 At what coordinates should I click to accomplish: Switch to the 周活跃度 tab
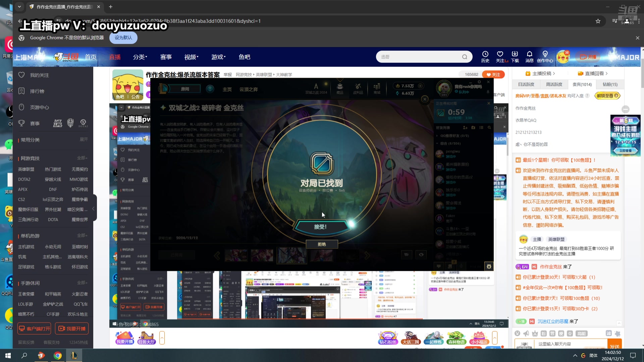554,84
